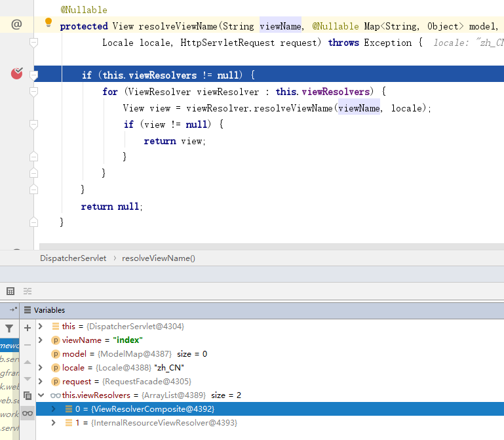Image resolution: width=504 pixels, height=440 pixels.
Task: Toggle the red breakpoint on the if line
Action: click(x=17, y=74)
